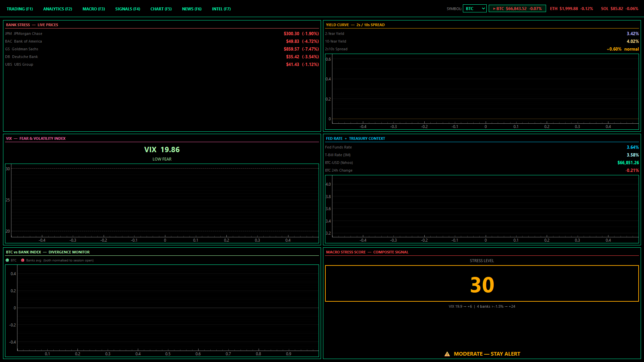Click the green BTC legend dot
Image resolution: width=644 pixels, height=362 pixels.
(x=7, y=260)
